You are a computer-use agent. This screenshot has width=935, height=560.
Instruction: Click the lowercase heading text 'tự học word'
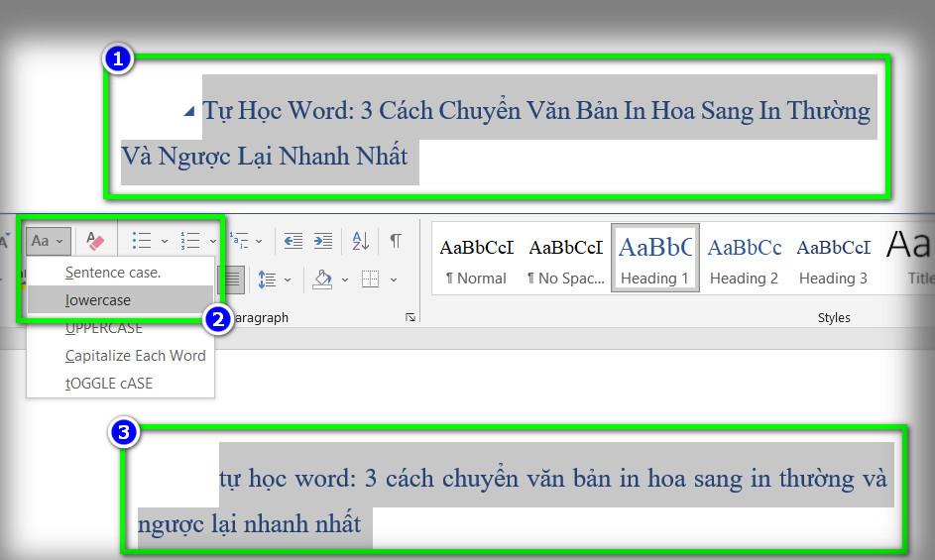[288, 479]
